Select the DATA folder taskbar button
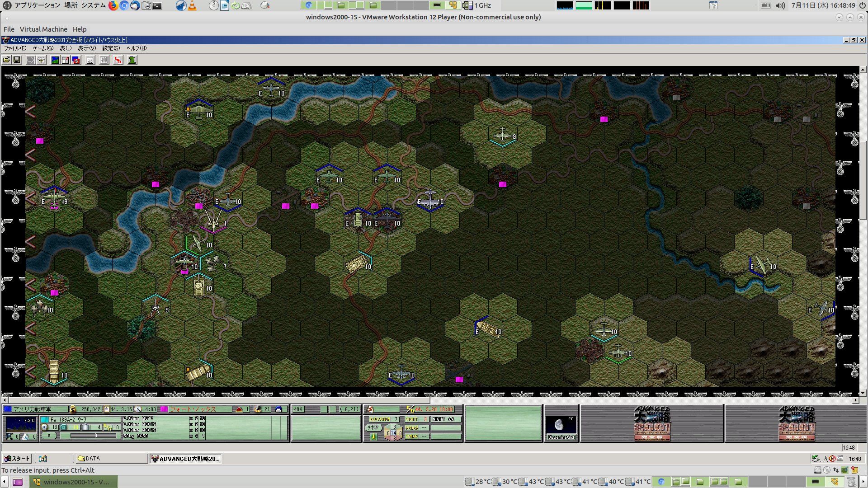868x488 pixels. tap(111, 459)
